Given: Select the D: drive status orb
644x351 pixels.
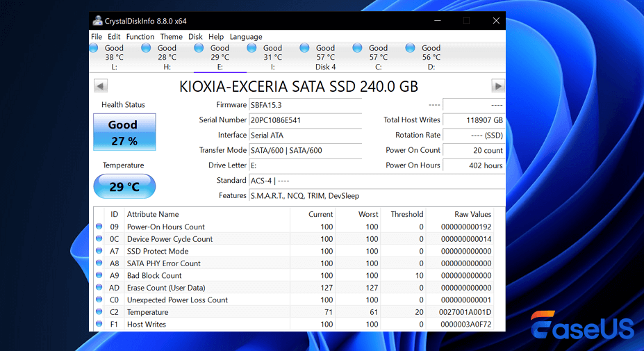Looking at the screenshot, I should click(x=410, y=48).
